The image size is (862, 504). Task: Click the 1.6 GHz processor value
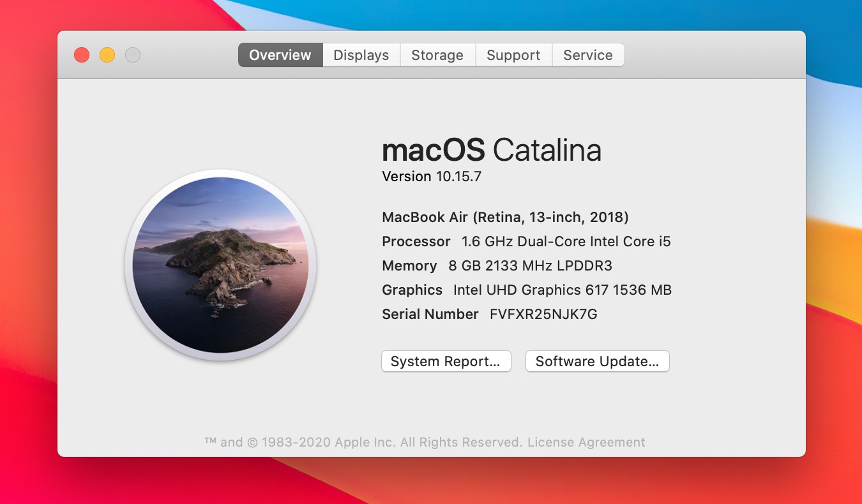(566, 241)
